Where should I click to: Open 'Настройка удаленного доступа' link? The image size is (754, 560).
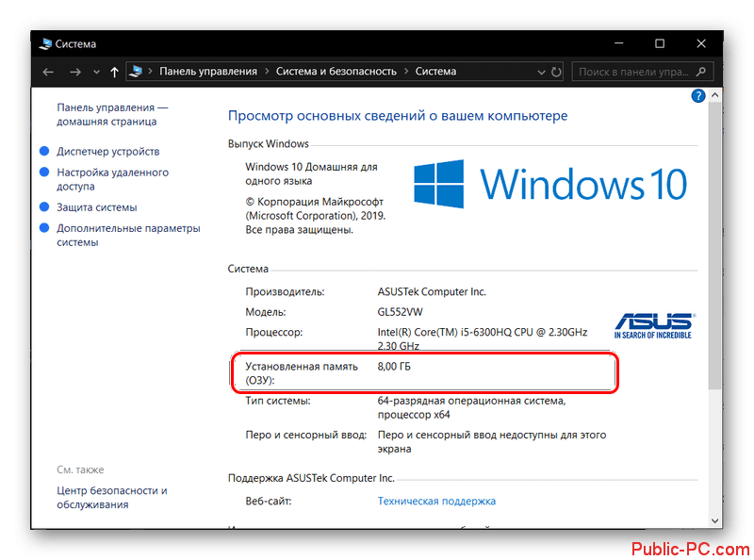(x=112, y=179)
